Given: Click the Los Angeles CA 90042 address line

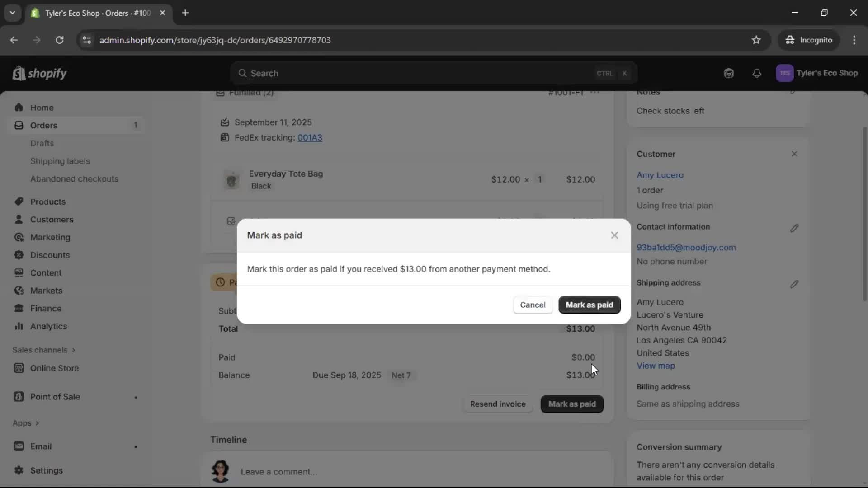Looking at the screenshot, I should tap(682, 340).
